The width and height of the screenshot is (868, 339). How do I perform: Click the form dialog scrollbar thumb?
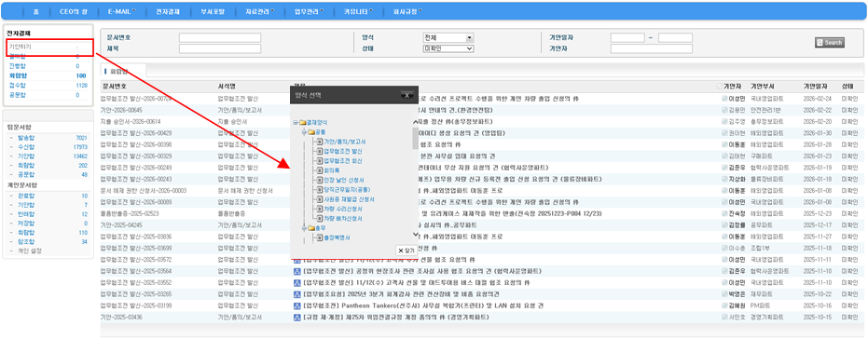tap(415, 138)
